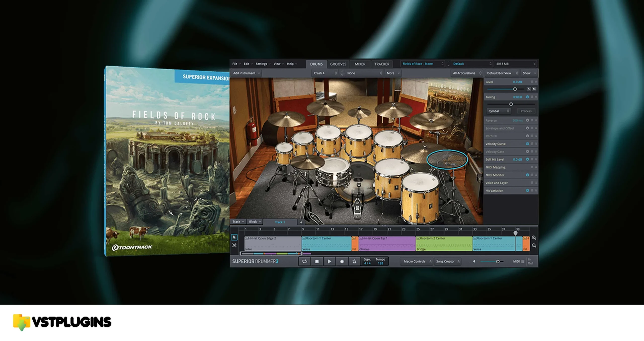Open the All Articulations dropdown
Screen dimensions: 644x341
click(467, 73)
